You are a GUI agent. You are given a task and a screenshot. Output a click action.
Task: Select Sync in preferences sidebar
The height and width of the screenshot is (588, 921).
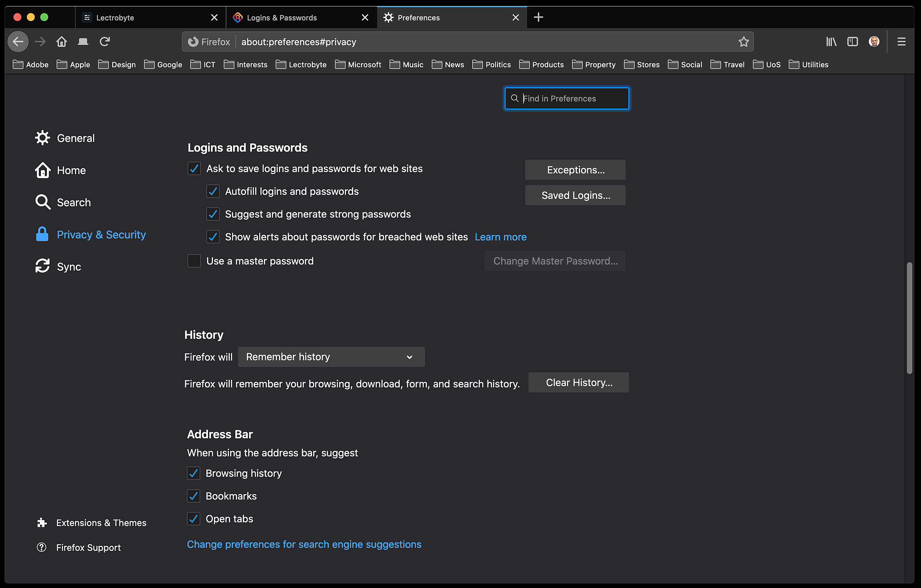(68, 267)
